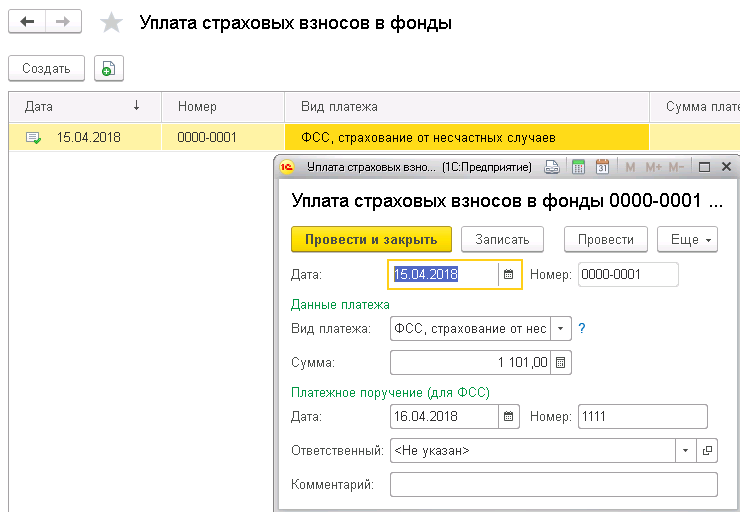
Task: Click the 1C logo in dialog title bar
Action: (x=286, y=167)
